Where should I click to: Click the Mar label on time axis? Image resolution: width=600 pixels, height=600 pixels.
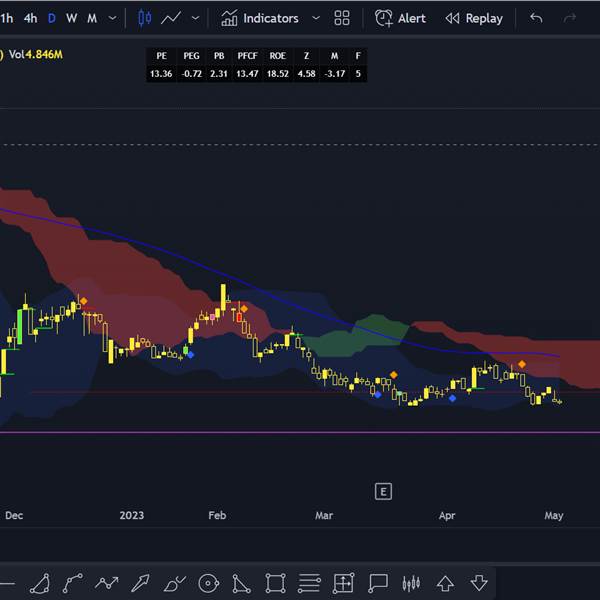[324, 515]
